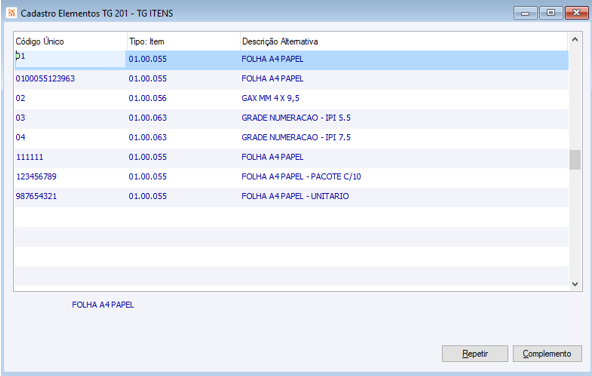Select the row with code 111111
592x376 pixels.
click(291, 157)
